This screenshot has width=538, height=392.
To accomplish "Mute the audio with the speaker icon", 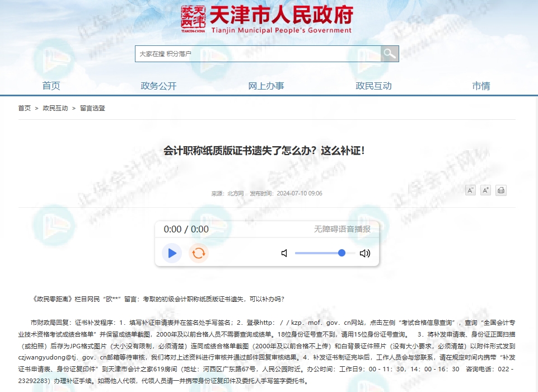I will coord(284,253).
